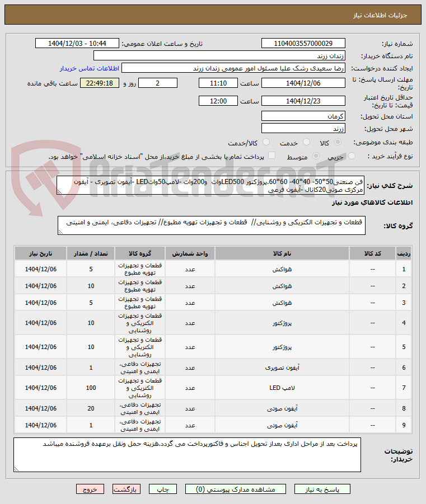This screenshot has width=426, height=504.
Task: Select the کالا radio button
Action: point(338,142)
